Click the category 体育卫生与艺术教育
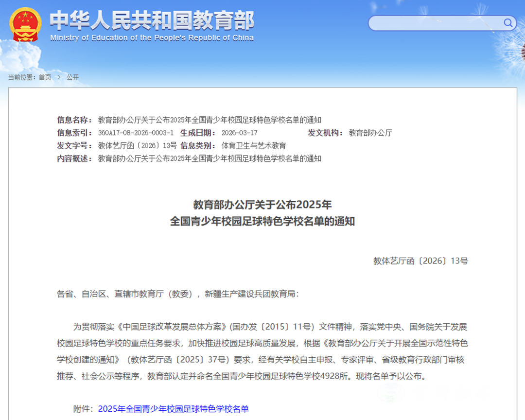Image resolution: width=525 pixels, height=420 pixels. pyautogui.click(x=254, y=145)
